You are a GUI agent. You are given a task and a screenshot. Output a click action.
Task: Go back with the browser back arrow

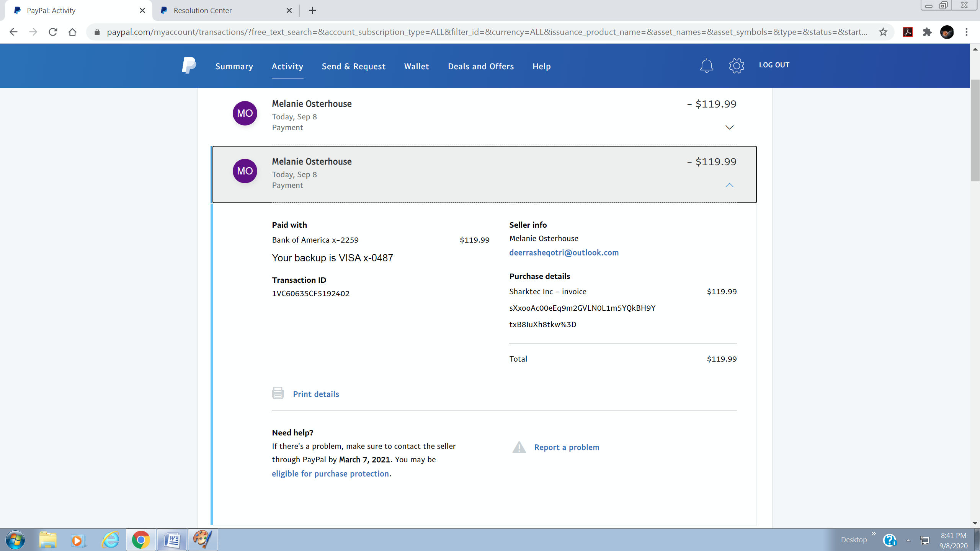[13, 32]
